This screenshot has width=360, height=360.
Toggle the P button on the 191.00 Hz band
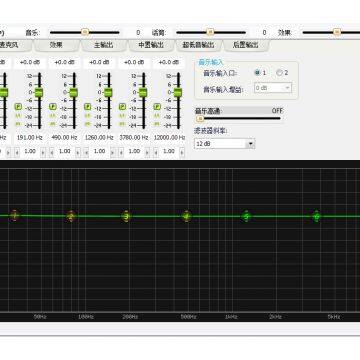[18, 107]
